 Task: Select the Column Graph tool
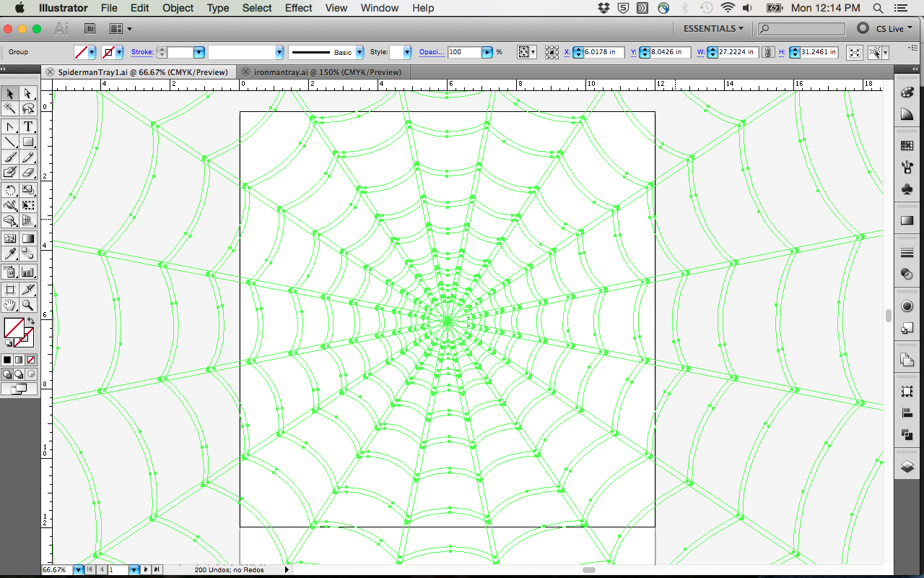28,272
